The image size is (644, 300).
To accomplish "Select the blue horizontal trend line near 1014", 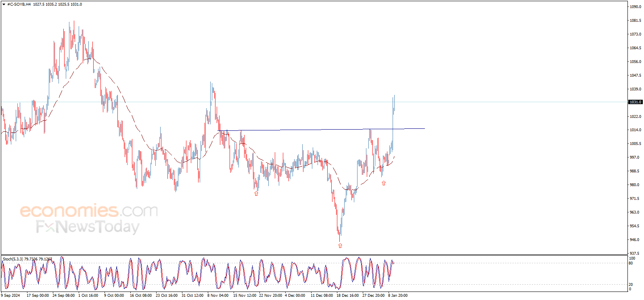I will (322, 130).
